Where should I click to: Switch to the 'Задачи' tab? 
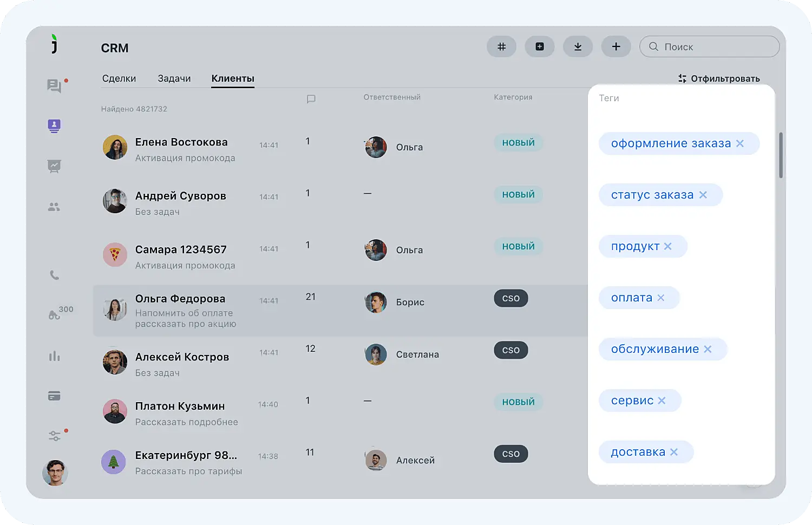click(x=174, y=78)
